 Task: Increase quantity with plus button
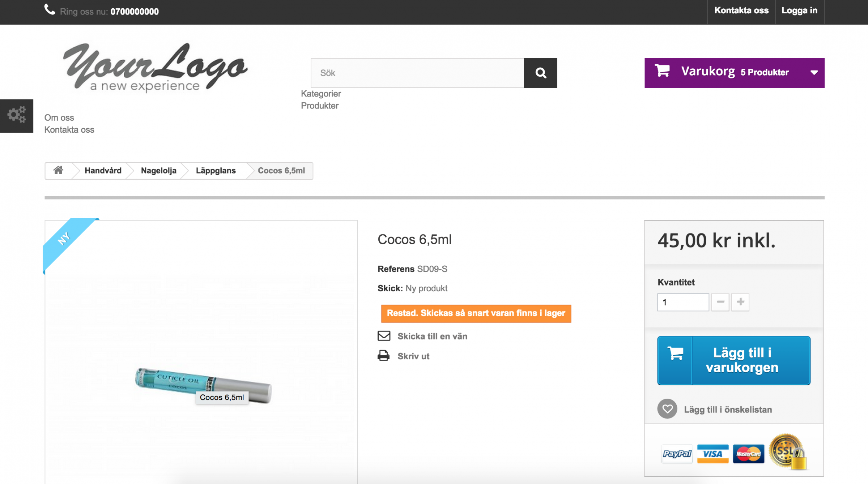[740, 302]
